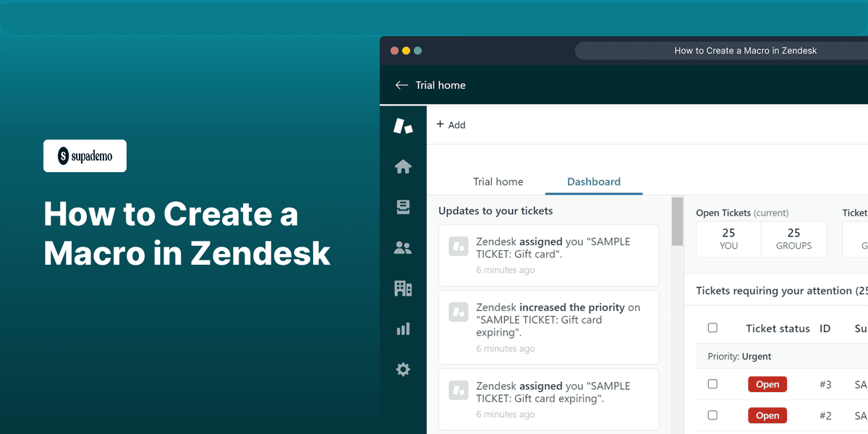Select all tickets with the header checkbox
The width and height of the screenshot is (868, 434).
tap(712, 328)
